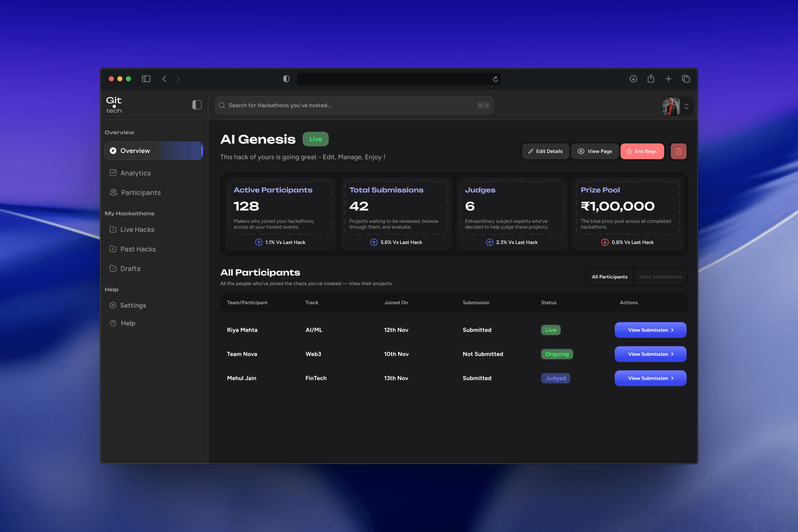Toggle the browser sidebar button
Screen dimensions: 798x532
tap(146, 79)
